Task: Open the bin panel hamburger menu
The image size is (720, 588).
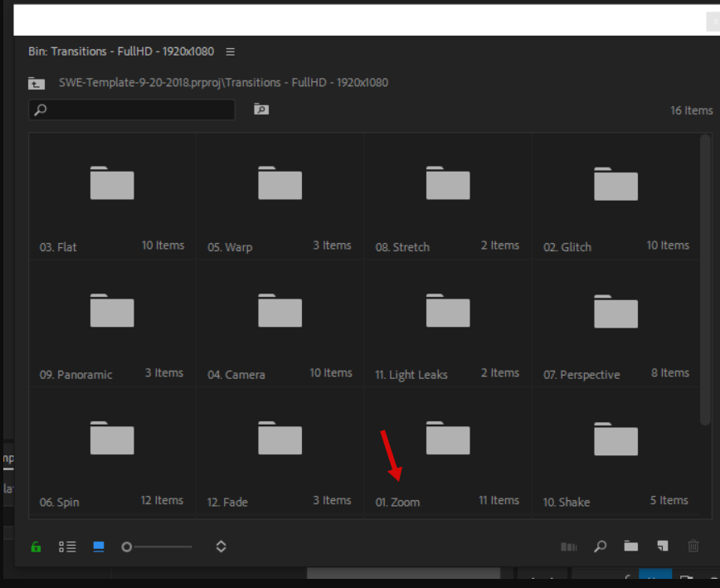Action: 231,51
